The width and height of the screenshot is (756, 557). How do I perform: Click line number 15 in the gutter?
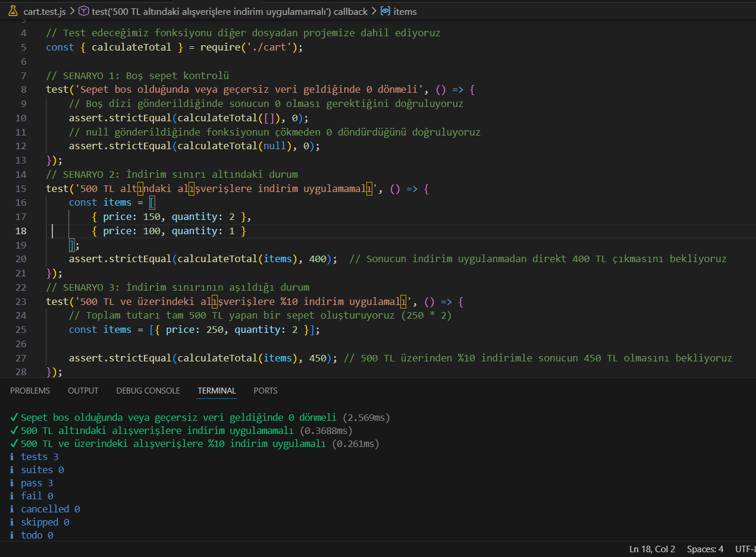tap(21, 188)
